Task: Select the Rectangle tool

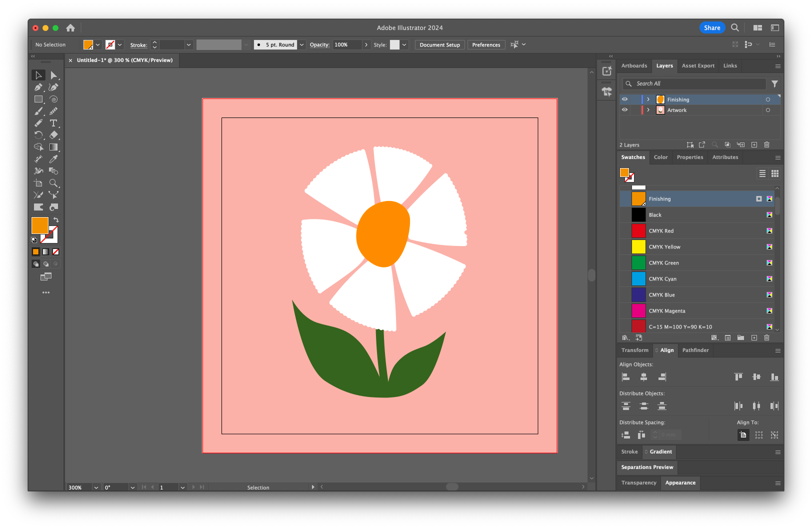Action: tap(38, 99)
